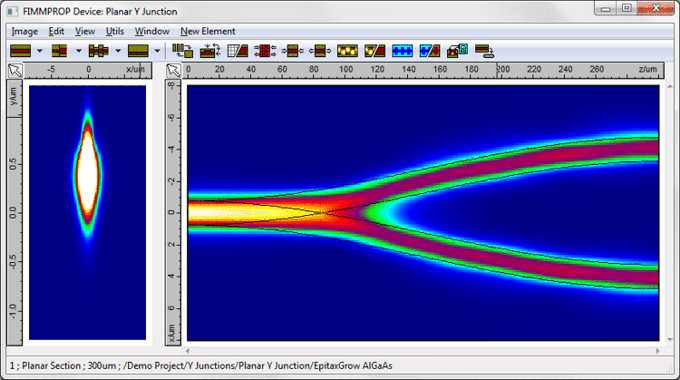Select the cyan and blue field plot icon
The width and height of the screenshot is (680, 380).
402,51
